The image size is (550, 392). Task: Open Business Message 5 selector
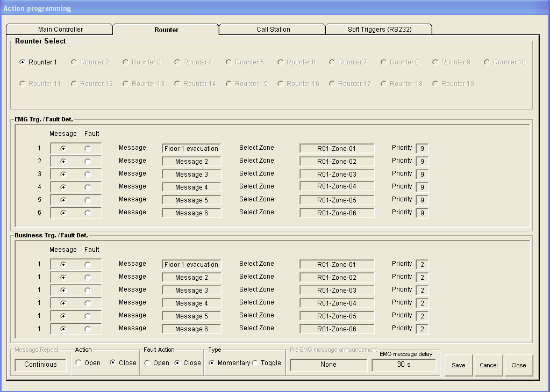[x=191, y=316]
